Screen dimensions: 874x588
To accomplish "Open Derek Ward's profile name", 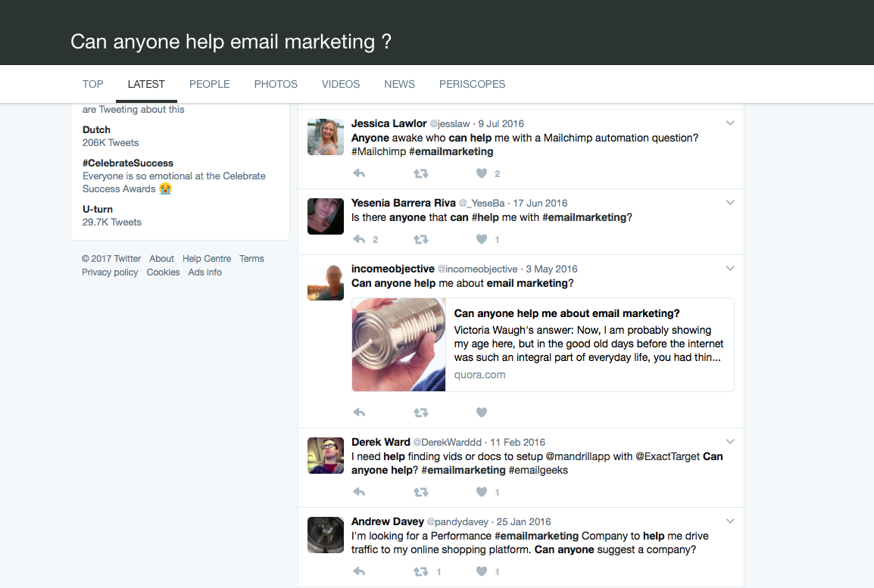I will pyautogui.click(x=381, y=442).
